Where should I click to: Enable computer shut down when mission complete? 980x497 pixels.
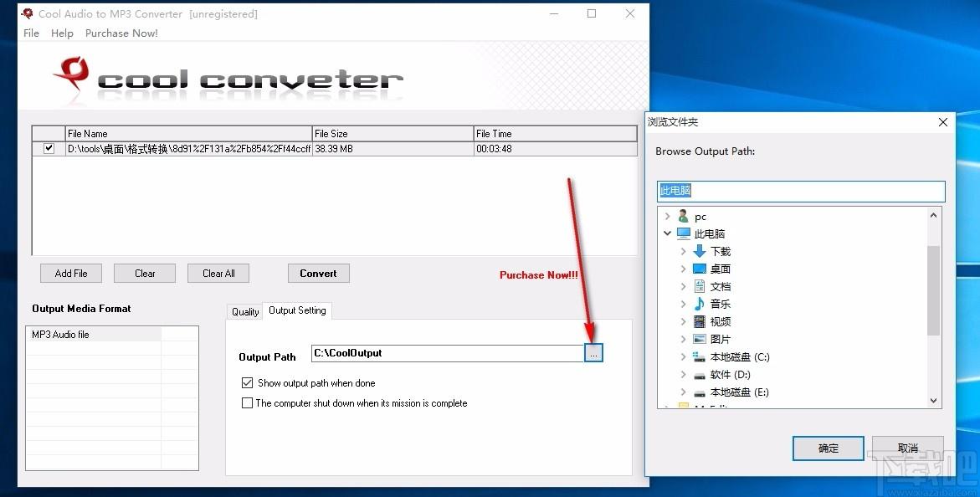click(248, 402)
